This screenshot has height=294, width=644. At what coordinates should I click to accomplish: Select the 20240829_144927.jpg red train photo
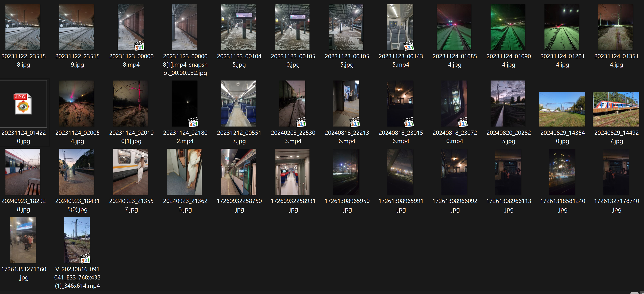pos(616,109)
